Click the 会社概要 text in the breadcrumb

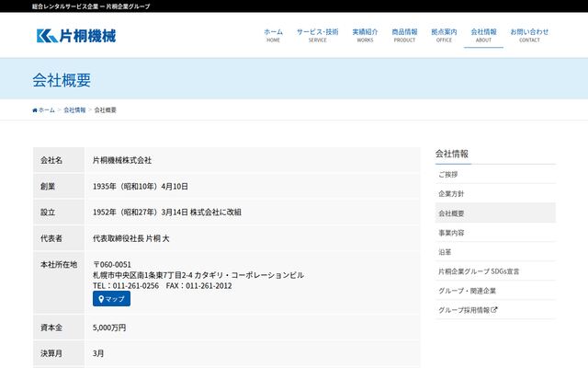tap(105, 110)
